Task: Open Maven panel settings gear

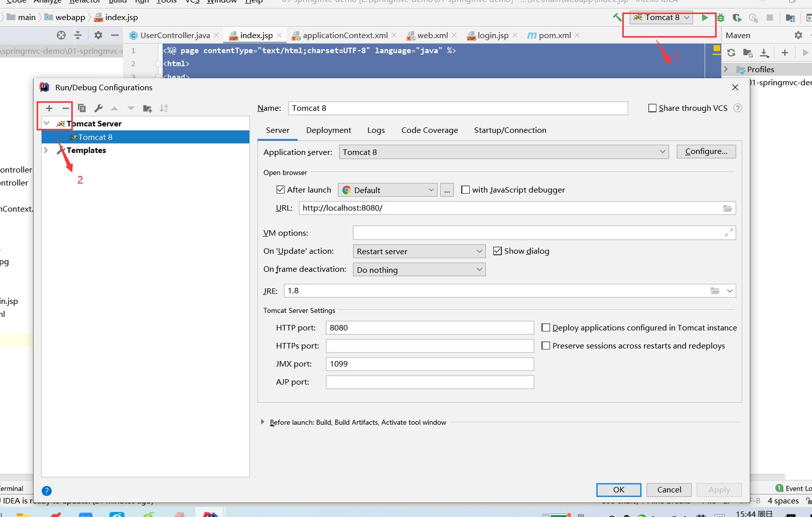Action: 798,35
